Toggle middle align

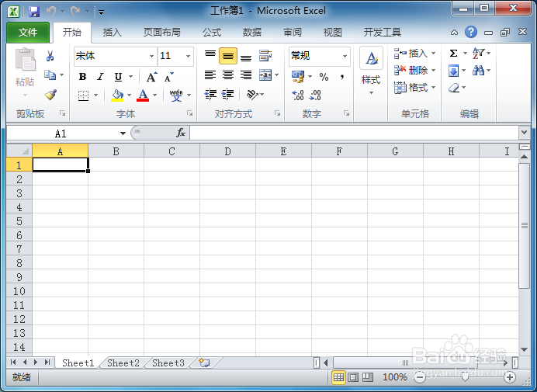[x=228, y=56]
